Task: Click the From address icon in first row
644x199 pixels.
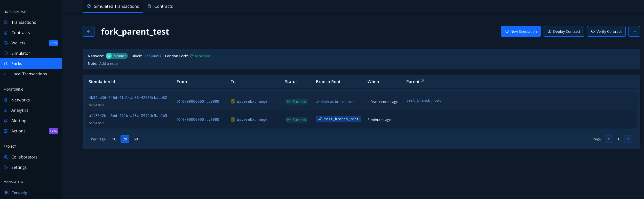Action: coord(178,101)
